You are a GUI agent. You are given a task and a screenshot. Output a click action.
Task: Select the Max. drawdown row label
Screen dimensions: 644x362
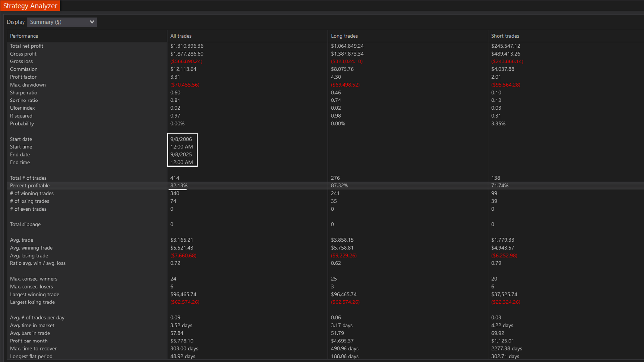(28, 85)
